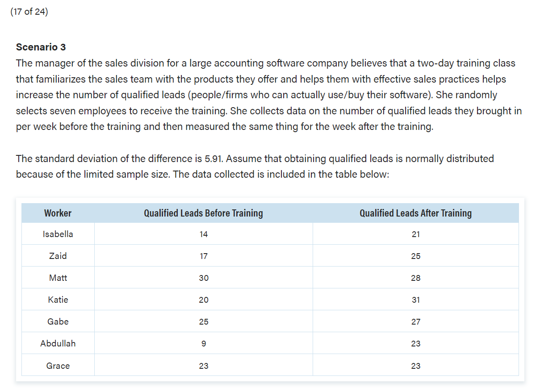
Task: Select the Qualified Leads After Training header
Action: pos(415,213)
